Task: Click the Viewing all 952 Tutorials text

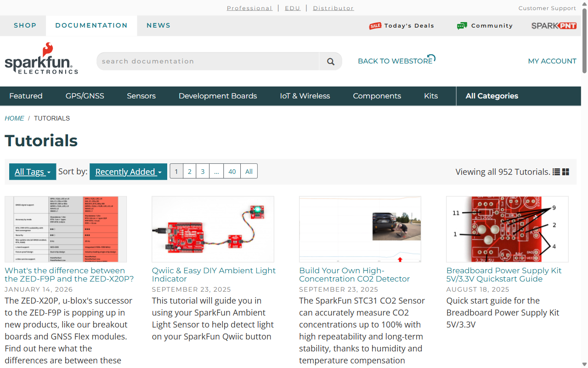Action: click(x=503, y=172)
